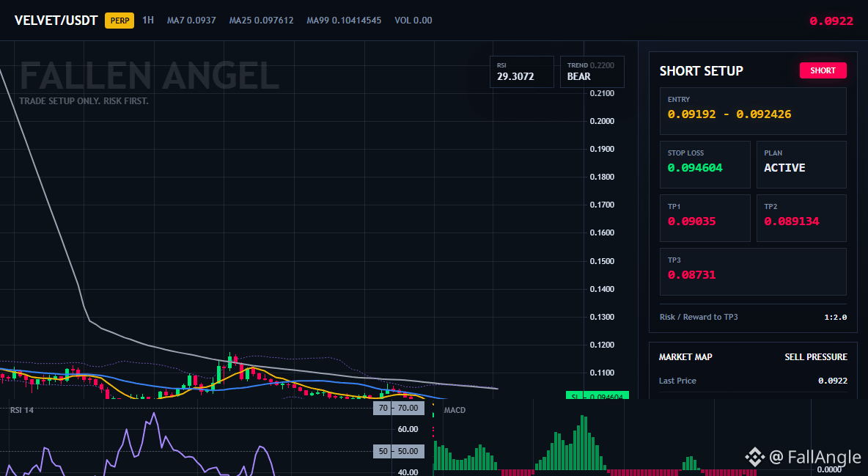Click the Last Price value 0.0922
The width and height of the screenshot is (868, 476).
point(833,381)
